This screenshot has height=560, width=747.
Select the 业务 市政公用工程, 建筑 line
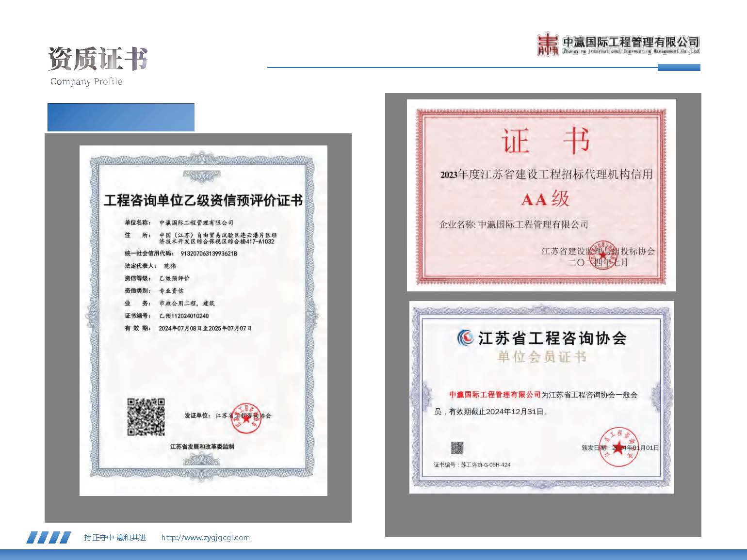[169, 303]
